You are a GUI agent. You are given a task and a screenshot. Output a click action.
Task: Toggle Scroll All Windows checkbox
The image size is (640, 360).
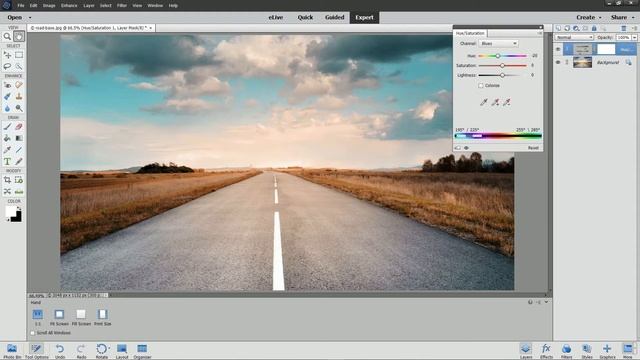pos(33,333)
